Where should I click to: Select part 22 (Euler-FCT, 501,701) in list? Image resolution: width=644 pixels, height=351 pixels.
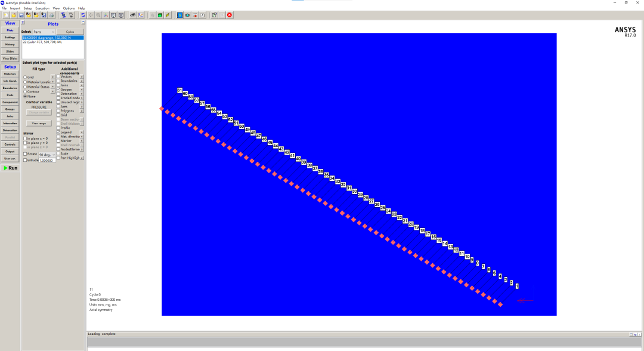point(52,42)
